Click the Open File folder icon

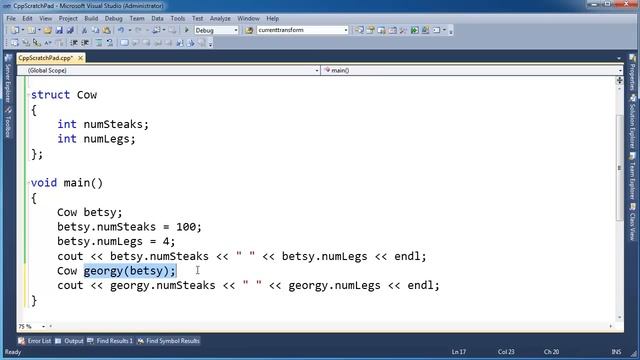click(47, 30)
